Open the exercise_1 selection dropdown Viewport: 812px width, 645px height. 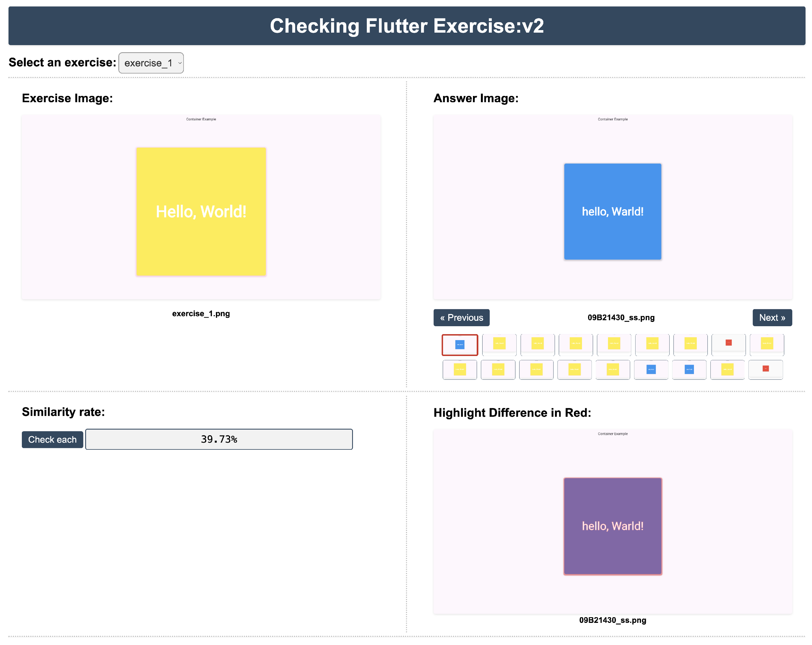[x=151, y=63]
